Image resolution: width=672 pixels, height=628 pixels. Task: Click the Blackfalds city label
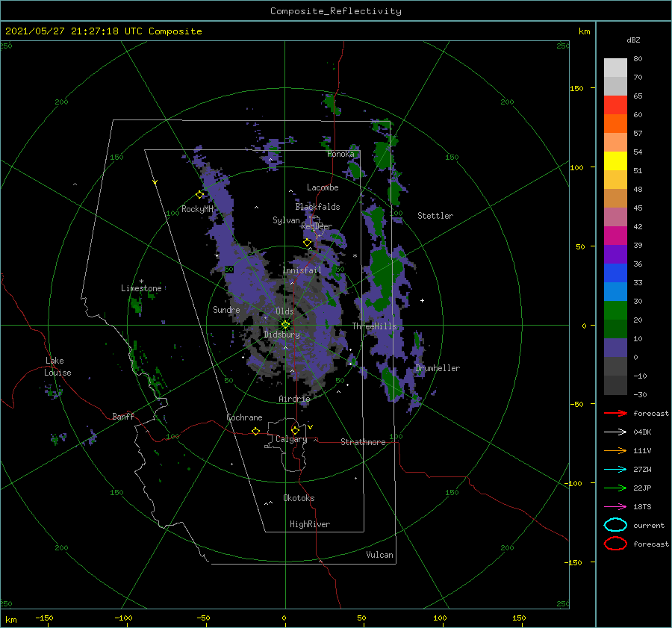317,207
